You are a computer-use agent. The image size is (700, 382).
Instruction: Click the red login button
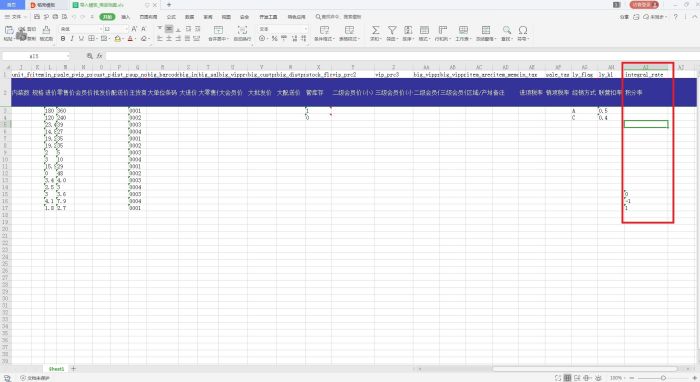644,4
